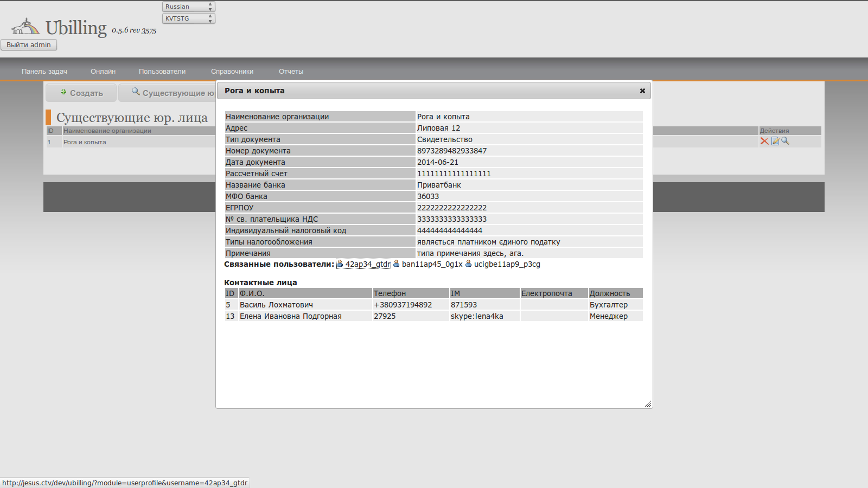The height and width of the screenshot is (488, 868).
Task: Close the Рога и копыта dialog
Action: coord(642,91)
